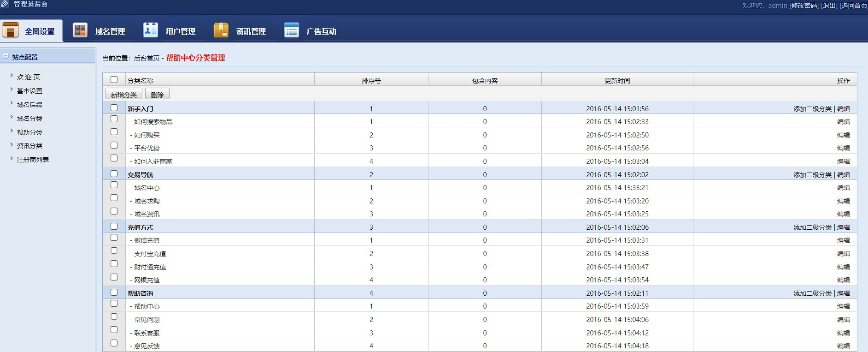Open the 帮助分类 sidebar item
Image resolution: width=868 pixels, height=352 pixels.
coord(29,132)
